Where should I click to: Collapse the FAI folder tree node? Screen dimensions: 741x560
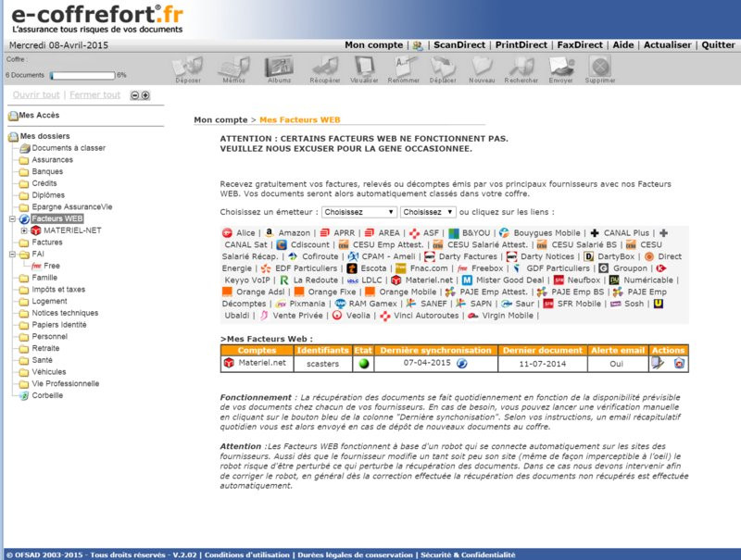click(13, 255)
